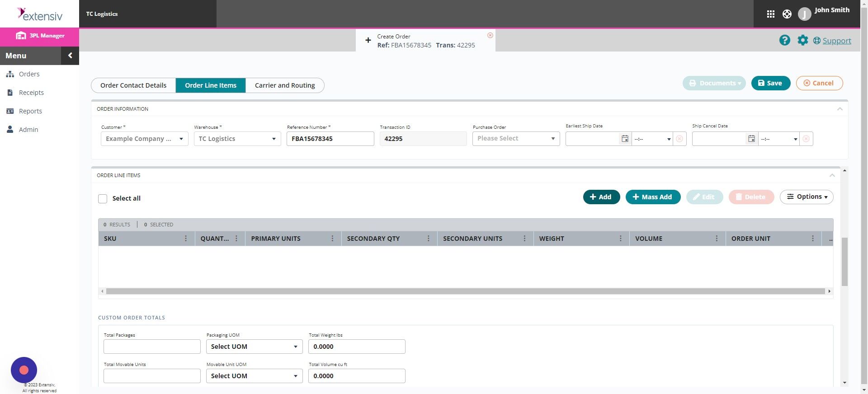Focus the Total Weight lbs field

coord(357,347)
